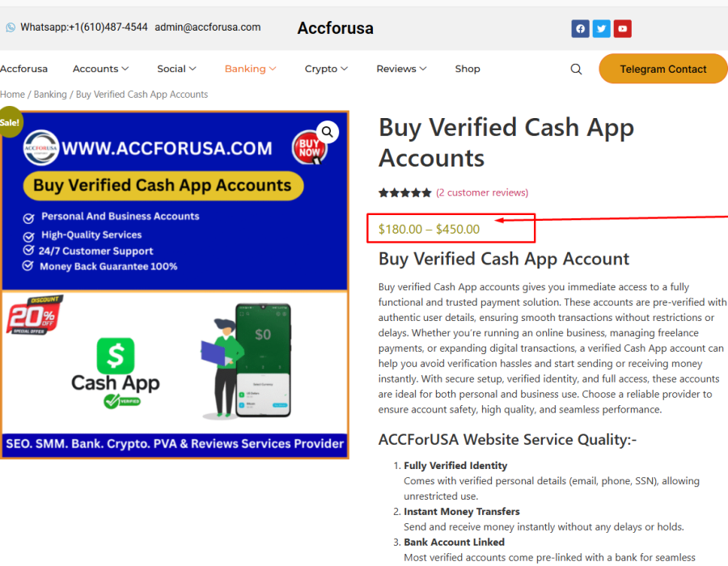Open the Cash App product image
728x566 pixels.
click(x=175, y=285)
